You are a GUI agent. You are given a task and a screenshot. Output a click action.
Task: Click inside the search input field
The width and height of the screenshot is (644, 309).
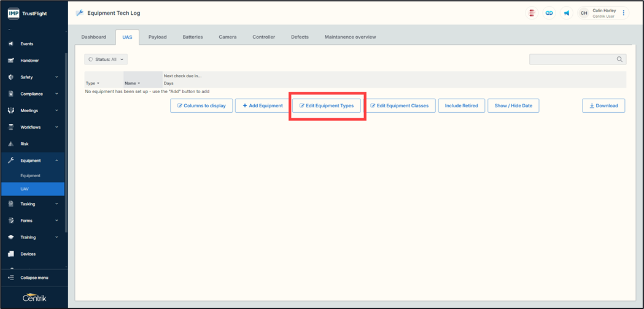coord(571,59)
